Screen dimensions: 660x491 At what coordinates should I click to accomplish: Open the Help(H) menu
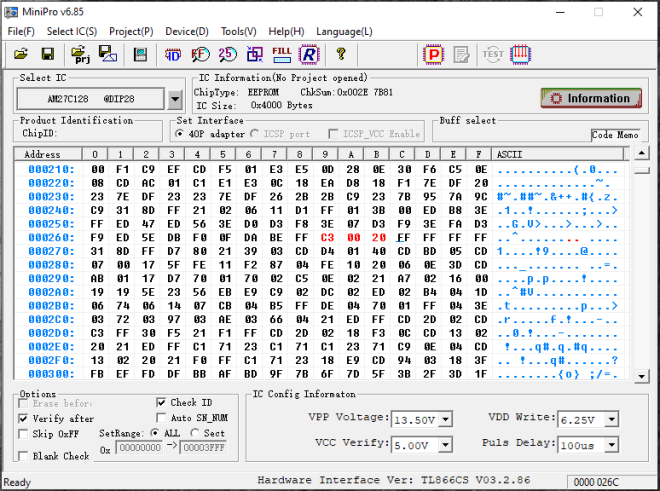tap(286, 32)
